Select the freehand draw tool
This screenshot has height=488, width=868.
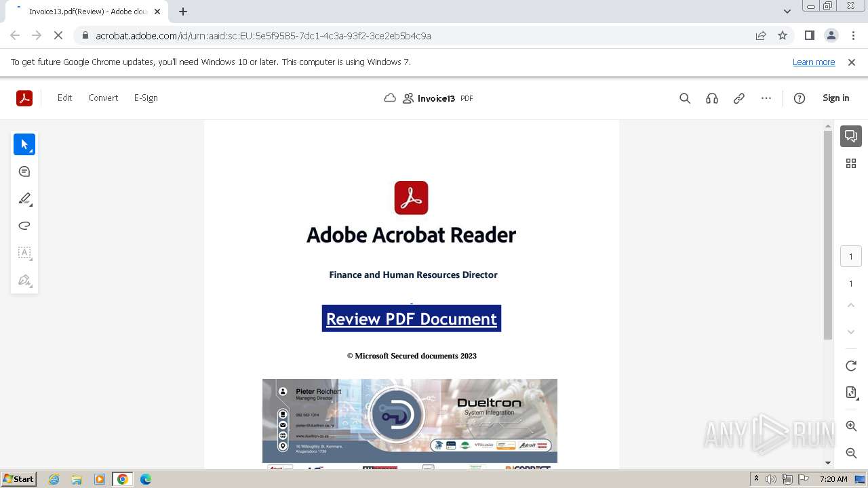pyautogui.click(x=24, y=226)
